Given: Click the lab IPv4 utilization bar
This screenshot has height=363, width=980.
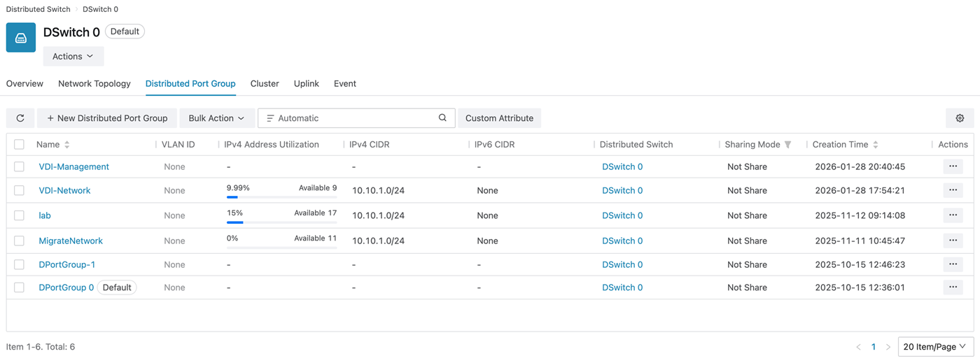Looking at the screenshot, I should coord(281,222).
